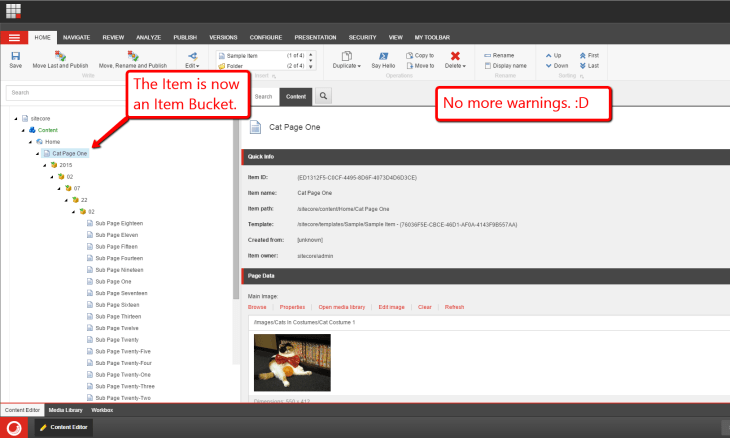This screenshot has width=730, height=438.
Task: Click the Sitecore logo in bottom bar
Action: (x=15, y=427)
